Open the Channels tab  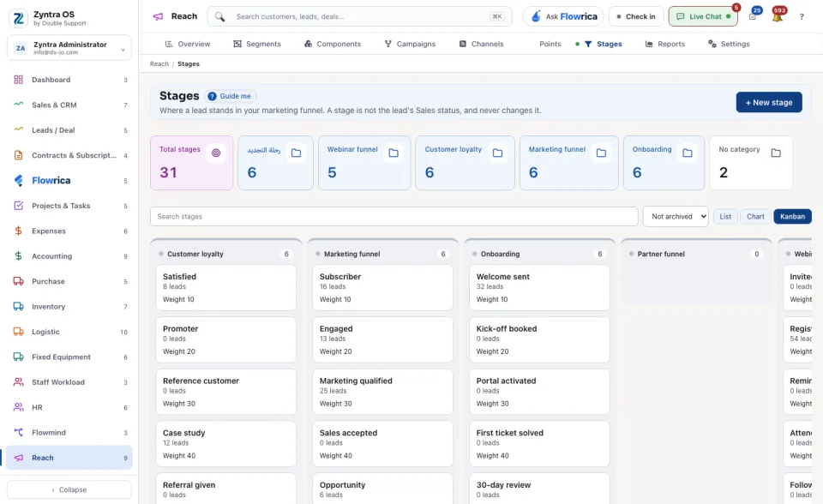coord(481,44)
